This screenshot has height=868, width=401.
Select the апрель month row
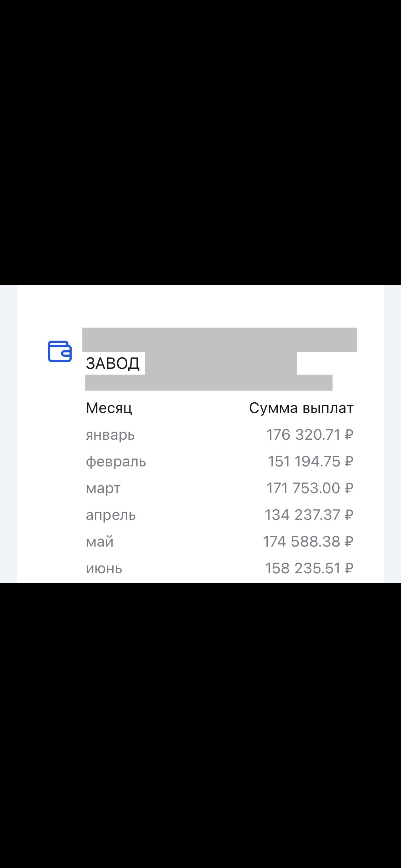coord(220,515)
